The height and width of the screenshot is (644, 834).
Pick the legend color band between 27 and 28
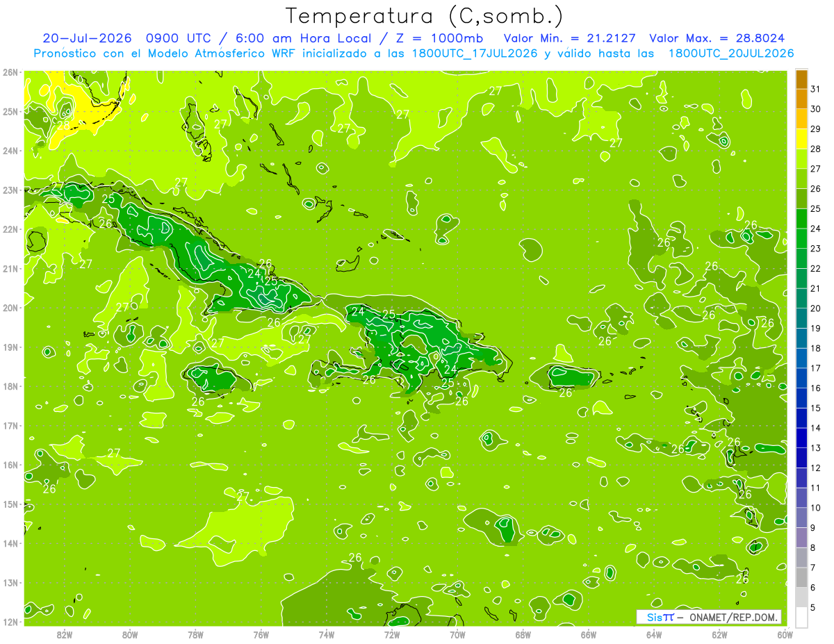(801, 159)
